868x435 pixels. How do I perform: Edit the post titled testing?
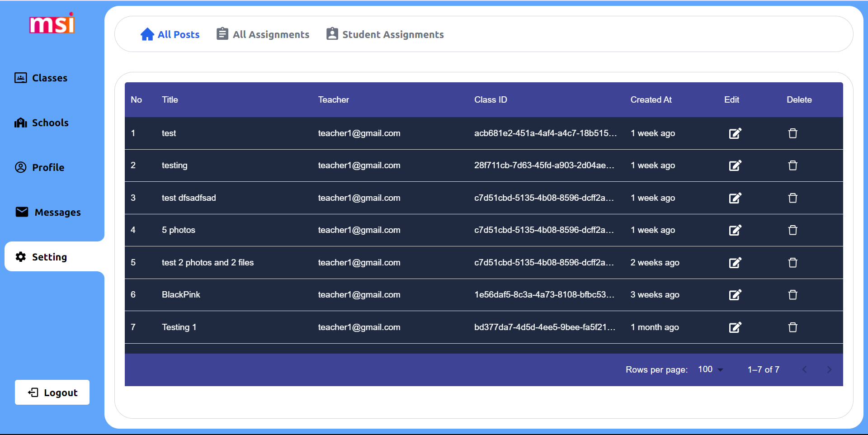click(x=735, y=165)
